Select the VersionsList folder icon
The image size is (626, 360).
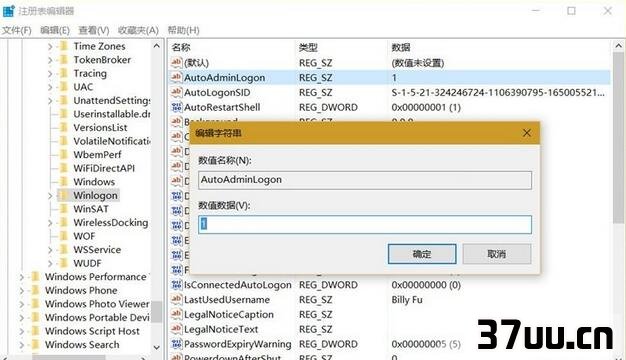coord(63,128)
